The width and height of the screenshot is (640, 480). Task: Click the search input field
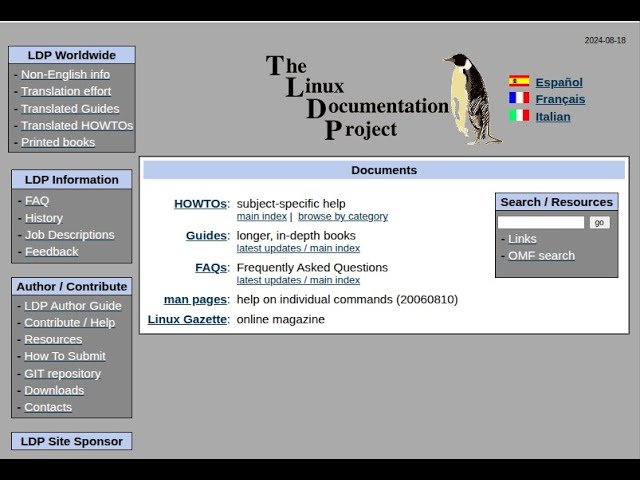click(x=541, y=222)
